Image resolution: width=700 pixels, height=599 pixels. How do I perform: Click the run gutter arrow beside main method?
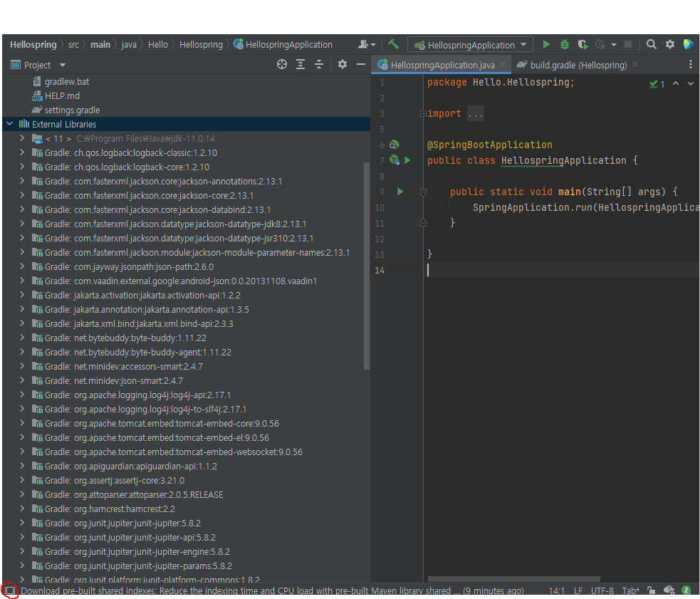click(400, 192)
